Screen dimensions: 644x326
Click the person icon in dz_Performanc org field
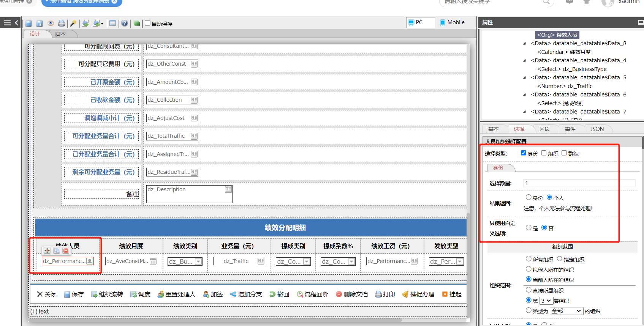[x=90, y=261]
